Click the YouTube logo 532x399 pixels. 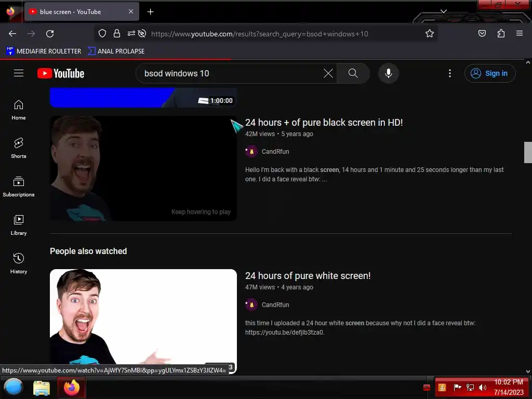coord(61,73)
